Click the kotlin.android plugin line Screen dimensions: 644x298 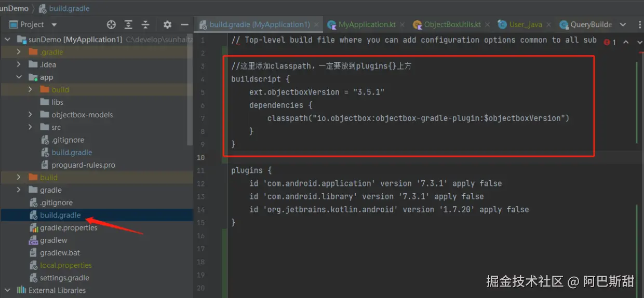389,209
